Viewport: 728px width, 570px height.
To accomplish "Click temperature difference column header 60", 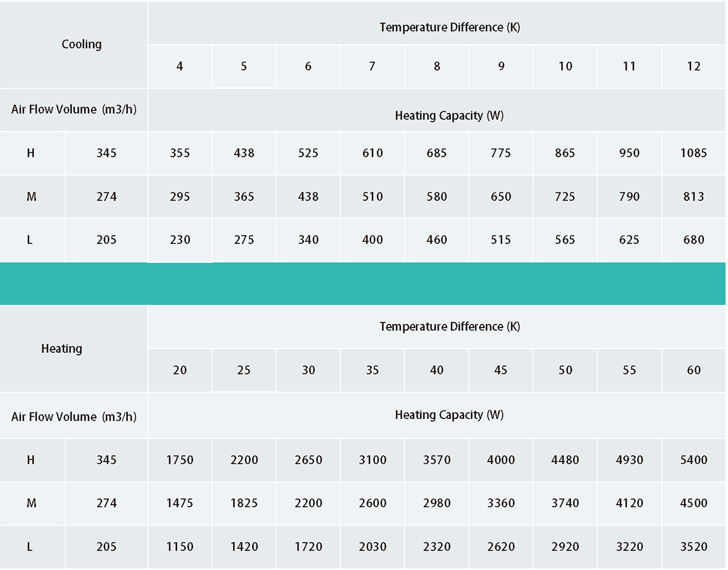I will (693, 370).
